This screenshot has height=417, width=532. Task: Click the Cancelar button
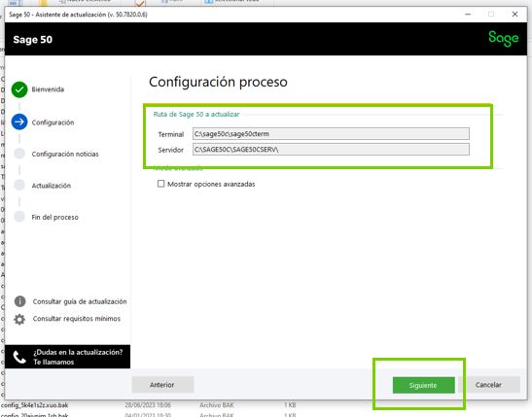click(488, 385)
